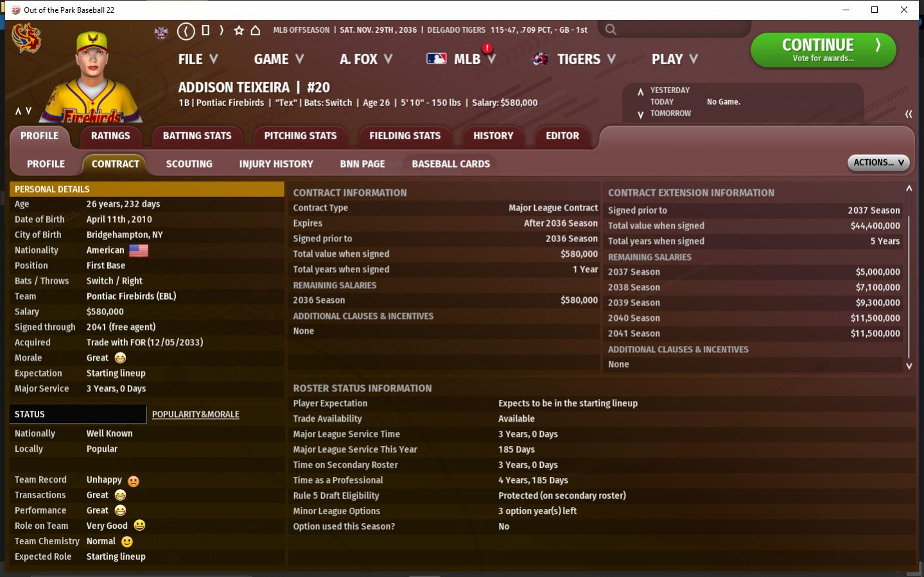Click the All-Star Game logo icon
This screenshot has width=924, height=577.
click(161, 31)
